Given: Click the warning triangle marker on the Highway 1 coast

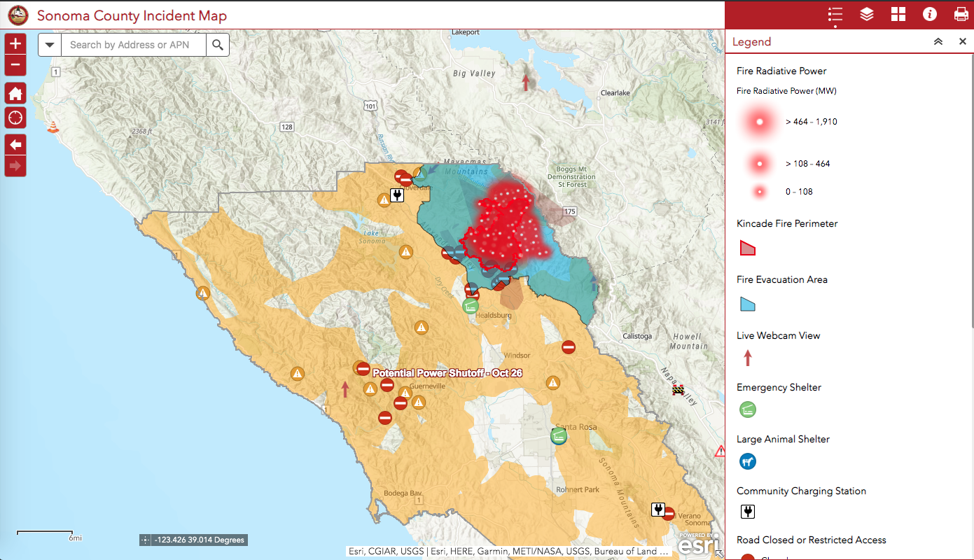Looking at the screenshot, I should 203,293.
